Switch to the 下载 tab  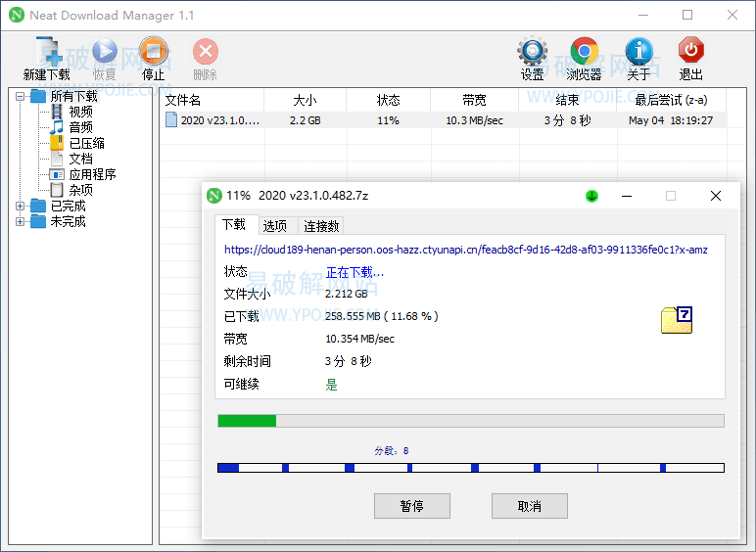[x=237, y=224]
